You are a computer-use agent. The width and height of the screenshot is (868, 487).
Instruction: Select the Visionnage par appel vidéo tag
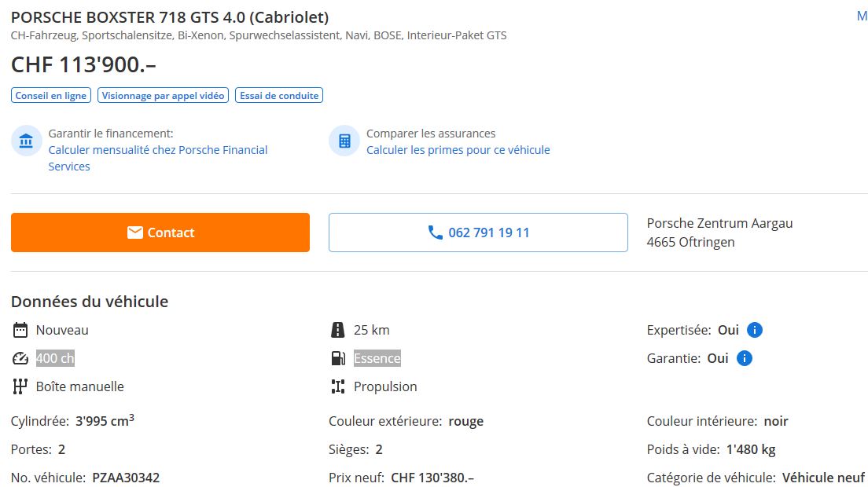163,96
